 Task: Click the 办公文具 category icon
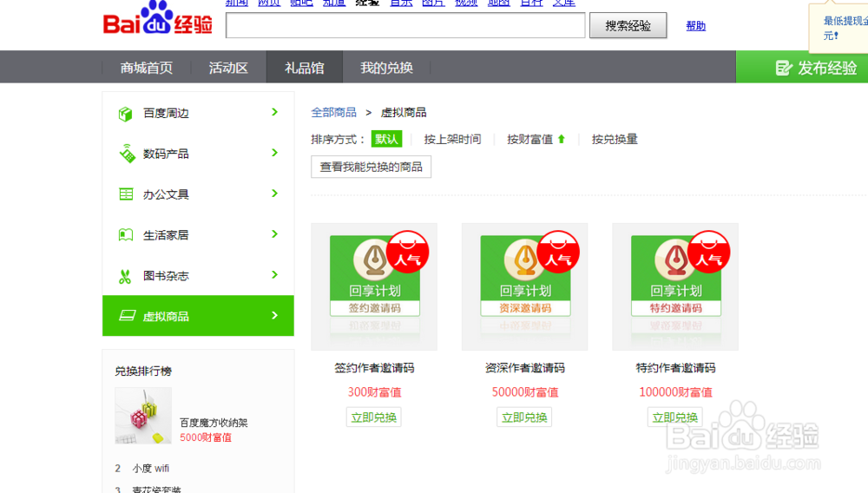[x=126, y=194]
